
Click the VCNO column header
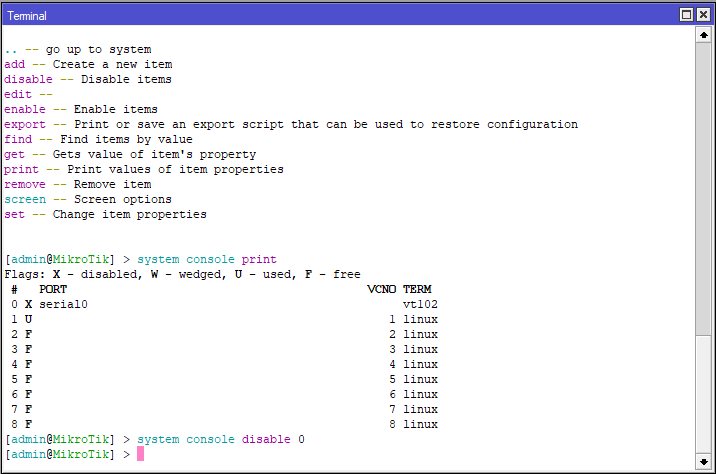382,289
